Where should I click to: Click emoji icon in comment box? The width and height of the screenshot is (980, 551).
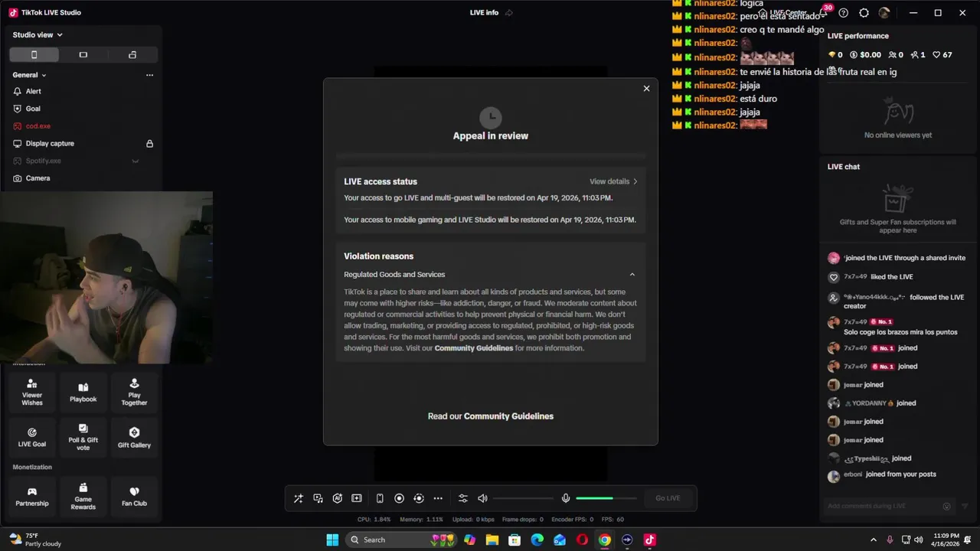click(946, 507)
